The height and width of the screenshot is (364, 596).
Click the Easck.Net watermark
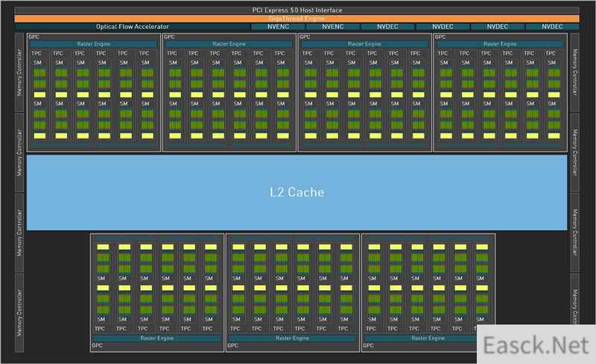(536, 345)
